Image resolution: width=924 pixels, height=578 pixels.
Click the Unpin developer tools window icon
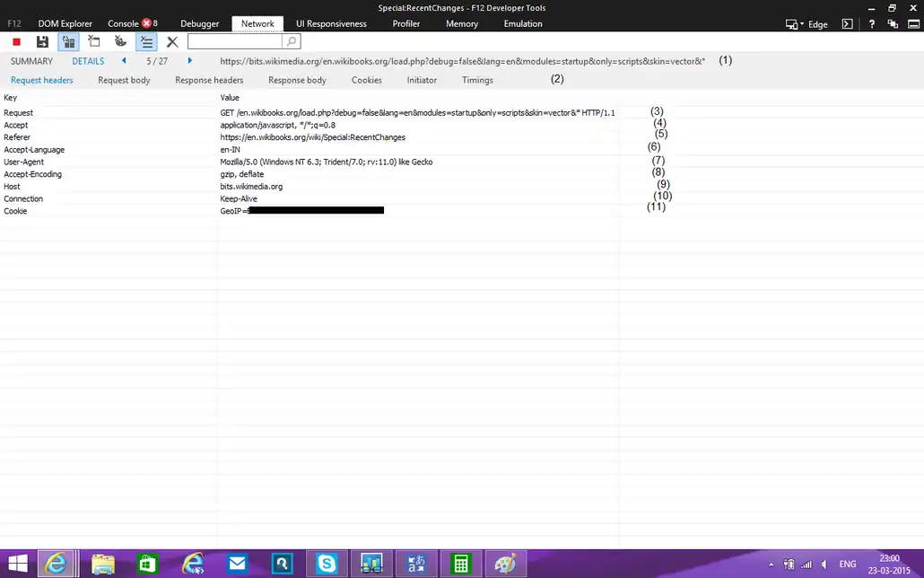pos(893,24)
